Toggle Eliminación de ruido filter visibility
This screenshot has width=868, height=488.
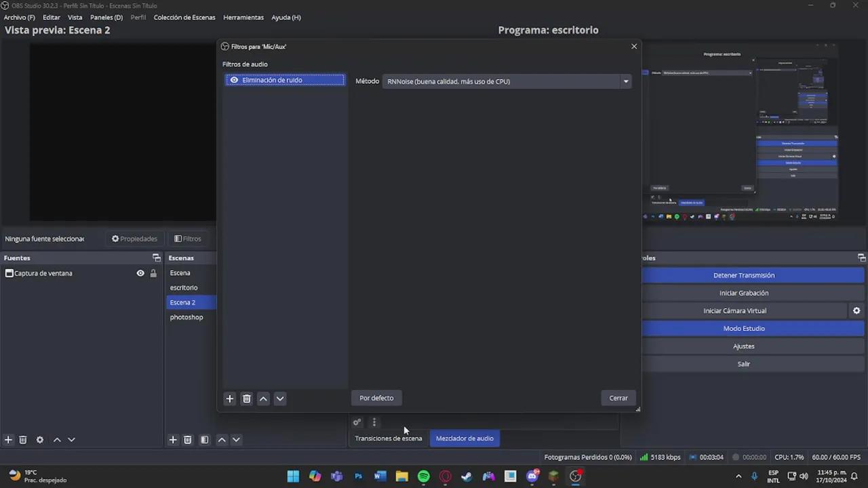coord(234,80)
